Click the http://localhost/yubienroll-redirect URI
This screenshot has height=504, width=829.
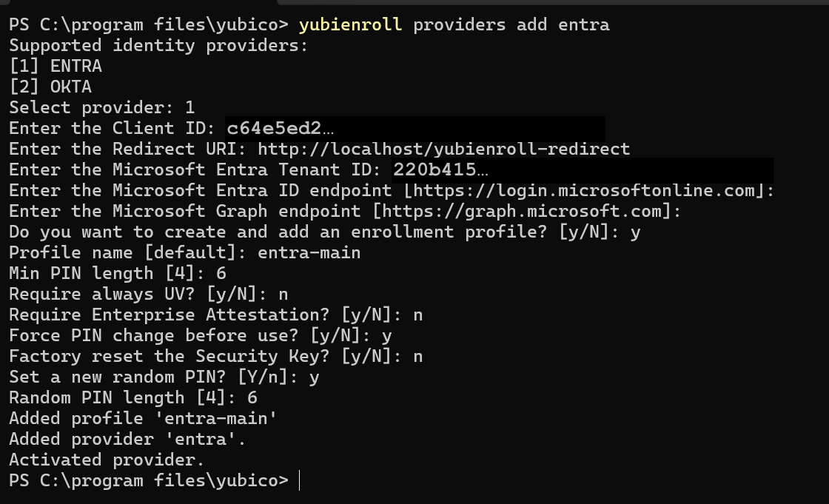[443, 149]
